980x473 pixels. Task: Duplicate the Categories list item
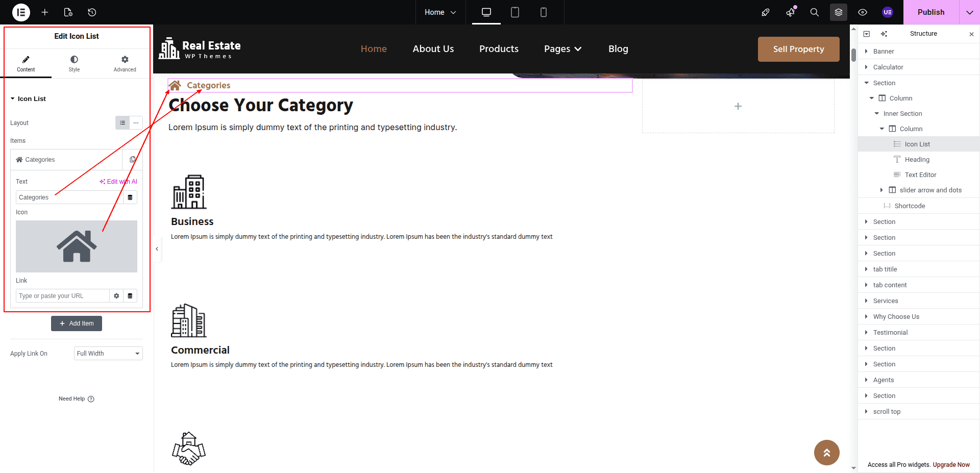(x=133, y=160)
